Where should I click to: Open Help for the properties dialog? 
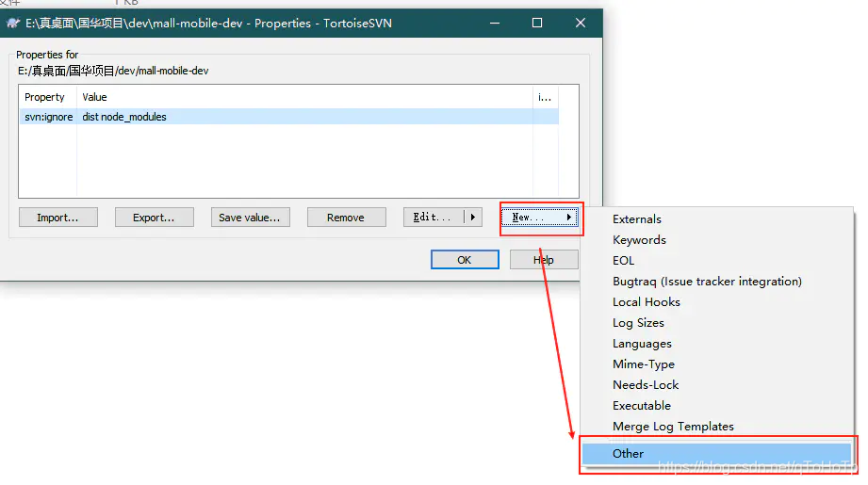544,259
